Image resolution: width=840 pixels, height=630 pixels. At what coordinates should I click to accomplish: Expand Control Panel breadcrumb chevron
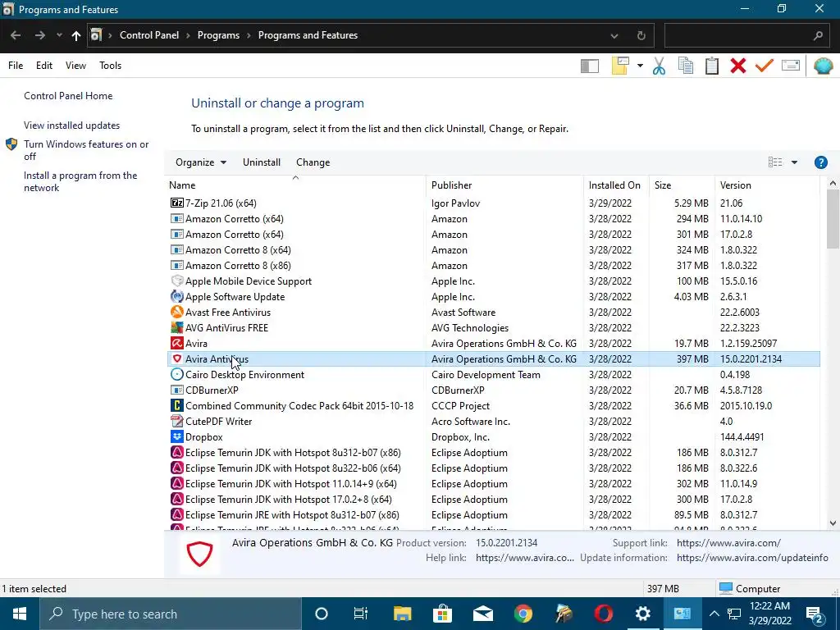(x=188, y=35)
